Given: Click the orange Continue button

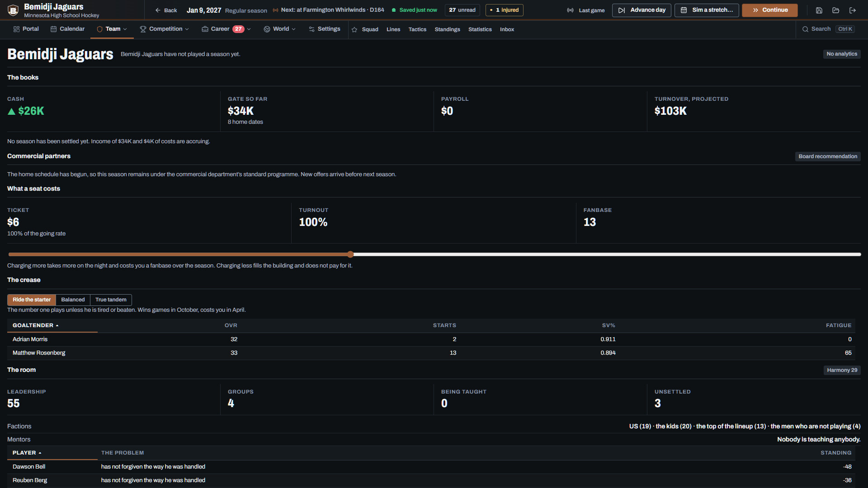Looking at the screenshot, I should point(770,10).
